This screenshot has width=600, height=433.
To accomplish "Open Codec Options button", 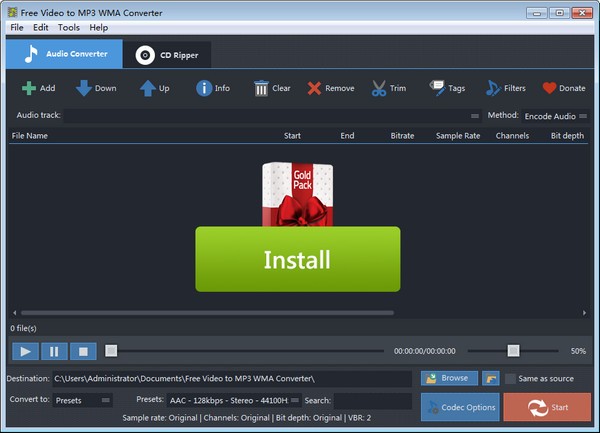I will (x=459, y=407).
